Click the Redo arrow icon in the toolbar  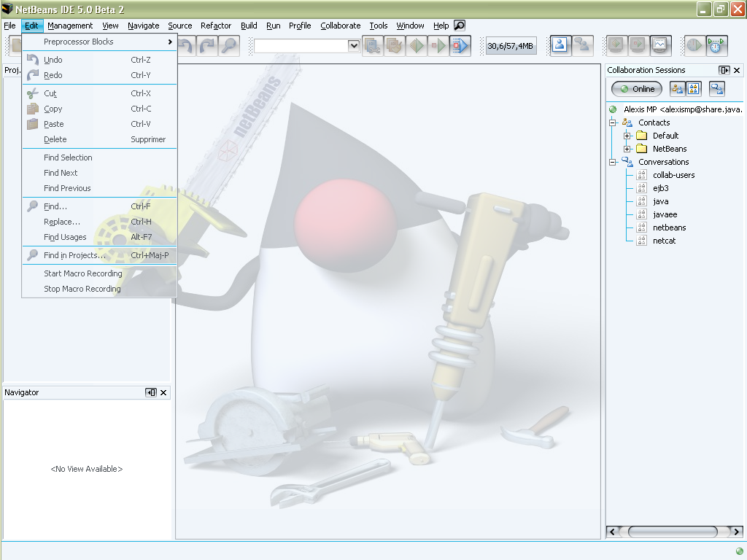click(208, 46)
